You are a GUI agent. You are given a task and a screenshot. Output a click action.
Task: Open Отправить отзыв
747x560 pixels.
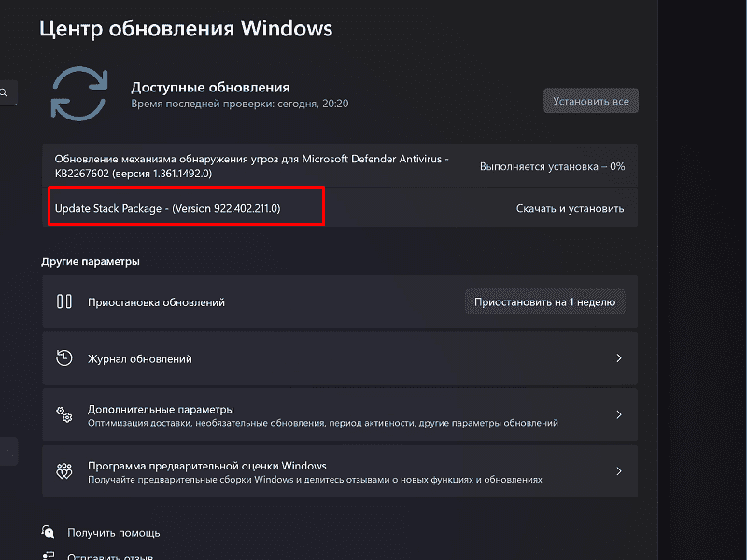click(107, 555)
